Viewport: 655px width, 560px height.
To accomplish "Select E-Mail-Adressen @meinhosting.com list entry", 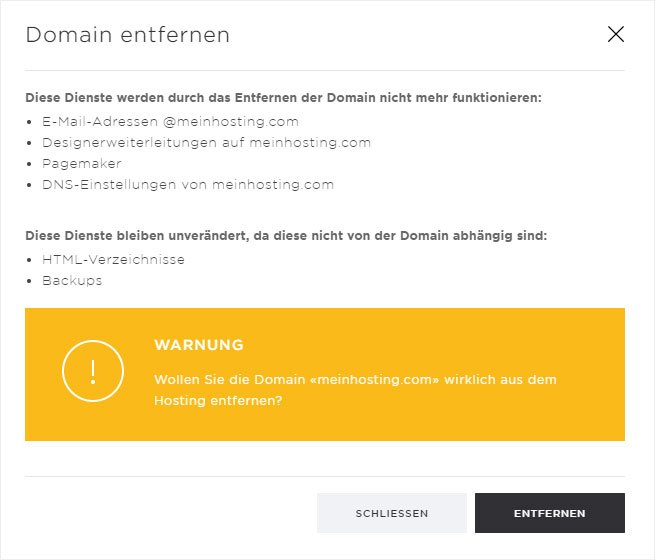I will pyautogui.click(x=170, y=122).
